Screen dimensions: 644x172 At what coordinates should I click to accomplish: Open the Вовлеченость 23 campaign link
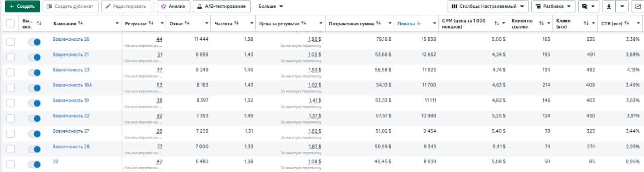(71, 70)
